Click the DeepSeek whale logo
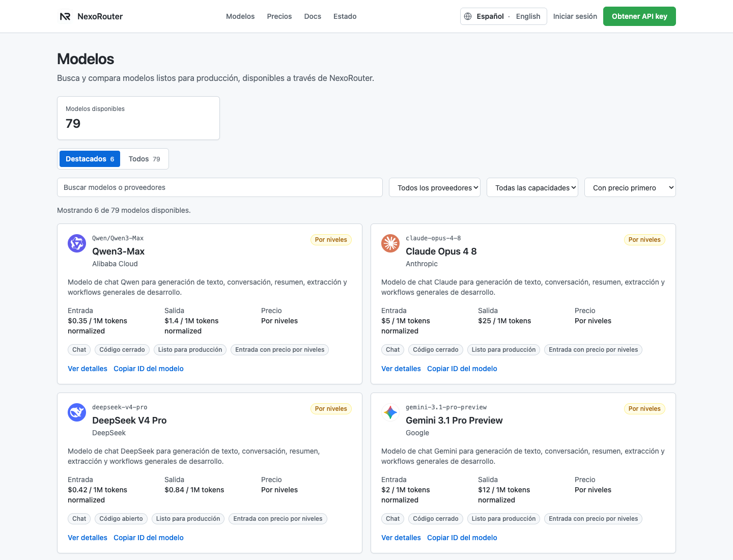733x560 pixels. pyautogui.click(x=77, y=412)
